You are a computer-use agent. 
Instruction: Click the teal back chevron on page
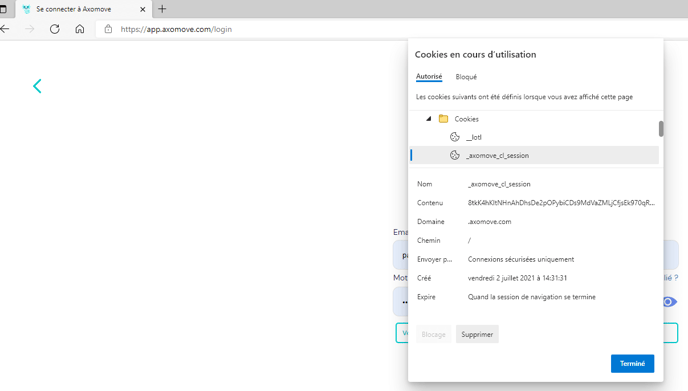pyautogui.click(x=37, y=86)
